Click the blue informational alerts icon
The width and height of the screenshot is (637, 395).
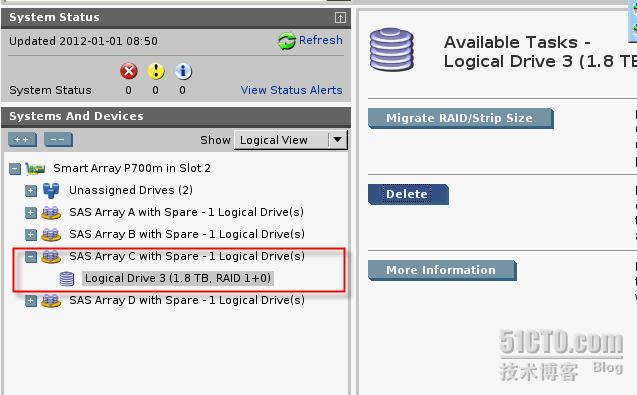(x=183, y=72)
